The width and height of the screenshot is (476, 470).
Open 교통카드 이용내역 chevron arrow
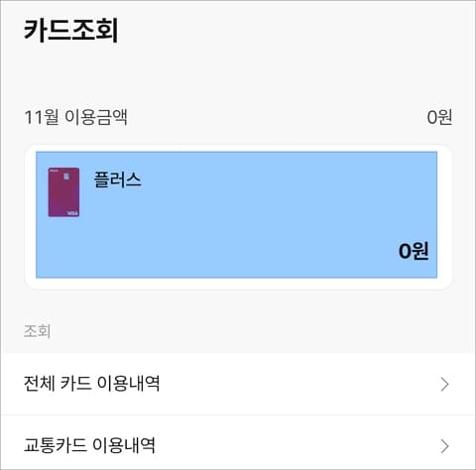pyautogui.click(x=445, y=446)
